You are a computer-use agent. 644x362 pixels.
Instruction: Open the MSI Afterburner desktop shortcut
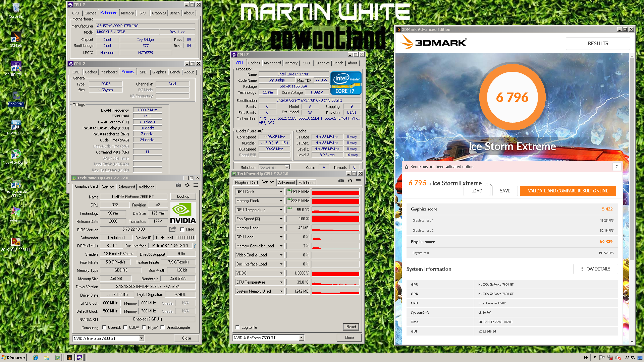pyautogui.click(x=16, y=157)
